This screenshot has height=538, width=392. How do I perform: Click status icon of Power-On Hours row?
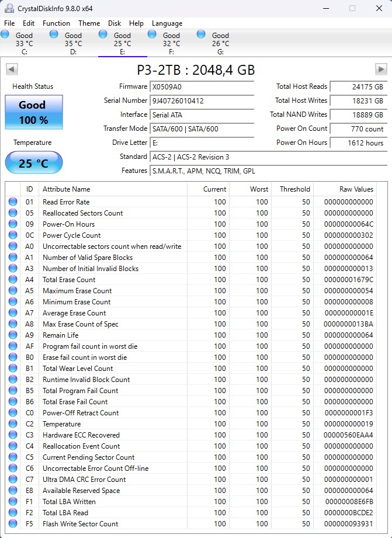(13, 224)
